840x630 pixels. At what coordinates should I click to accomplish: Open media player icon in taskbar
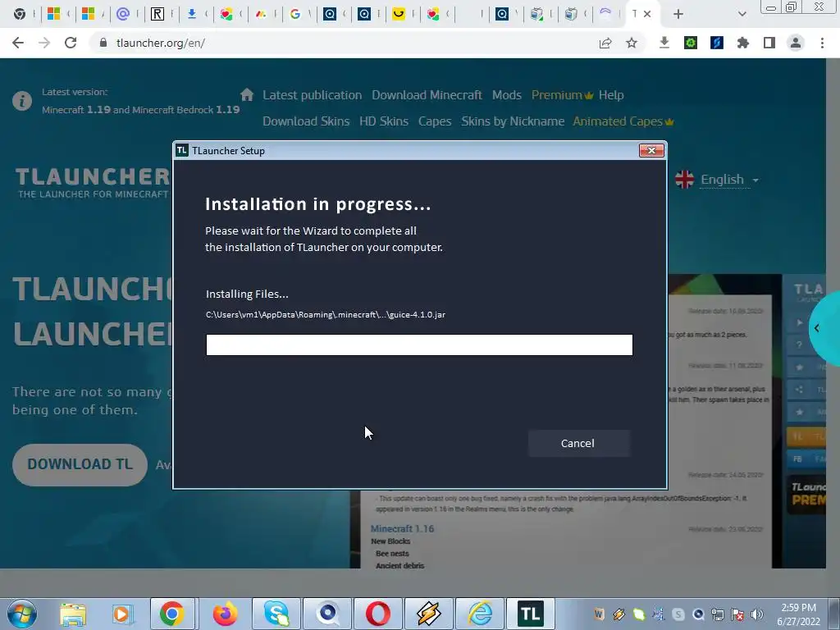122,614
